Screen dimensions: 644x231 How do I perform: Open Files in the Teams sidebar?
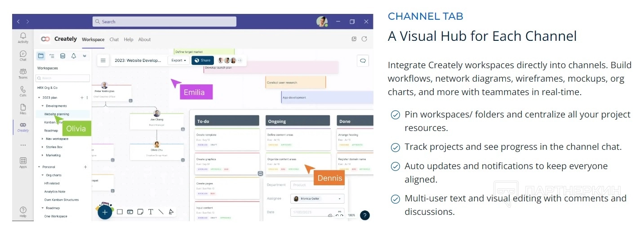[23, 109]
